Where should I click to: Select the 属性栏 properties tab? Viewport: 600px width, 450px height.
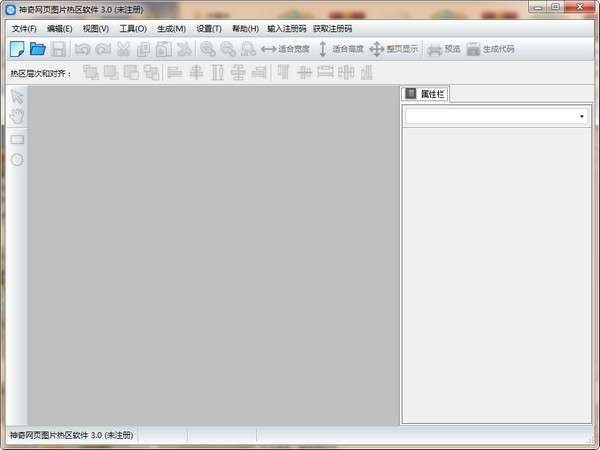[x=425, y=94]
